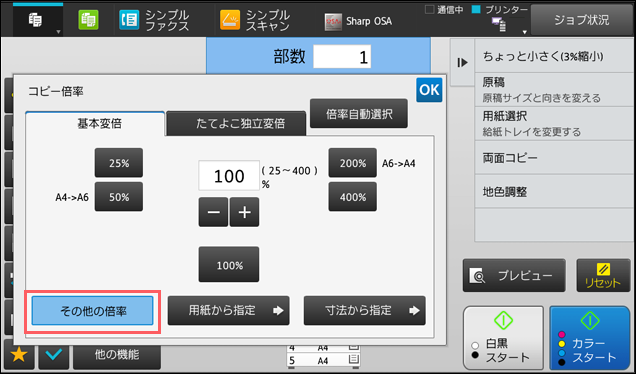Image resolution: width=636 pixels, height=374 pixels.
Task: Open 原稿 original settings
Action: coord(554,90)
